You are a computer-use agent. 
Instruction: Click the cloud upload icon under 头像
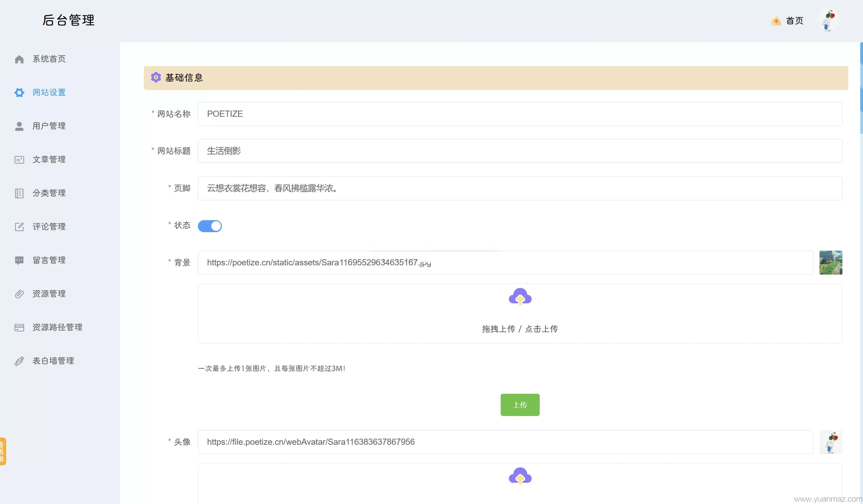520,476
